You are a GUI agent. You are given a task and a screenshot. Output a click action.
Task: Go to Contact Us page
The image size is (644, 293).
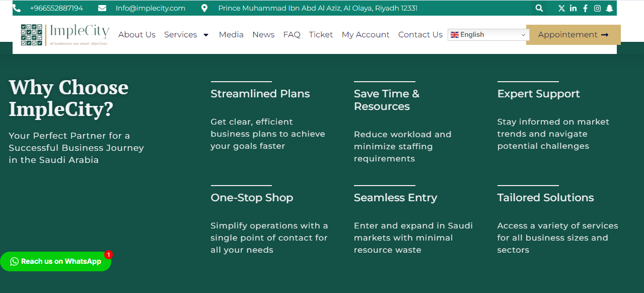pos(420,35)
